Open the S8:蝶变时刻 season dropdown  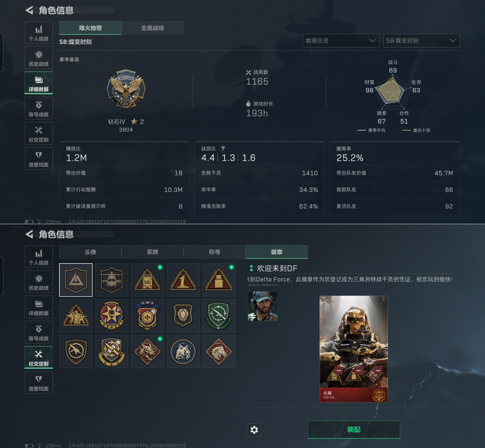[421, 41]
